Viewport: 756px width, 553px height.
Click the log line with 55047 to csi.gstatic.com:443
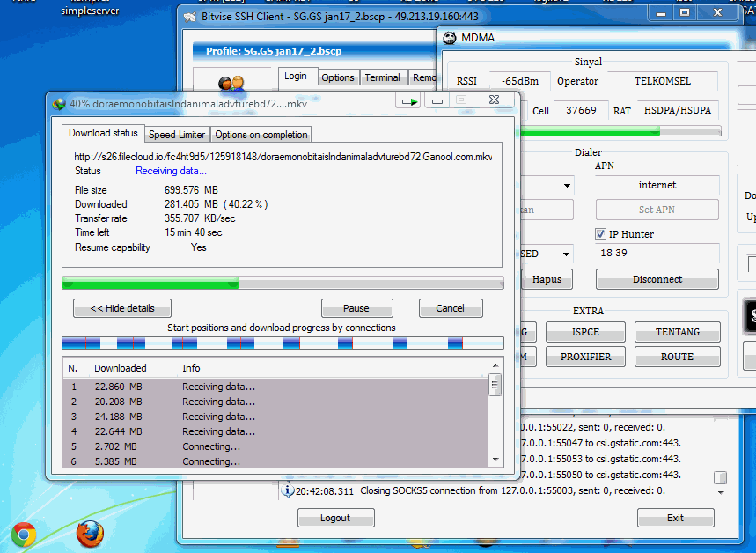pos(601,443)
